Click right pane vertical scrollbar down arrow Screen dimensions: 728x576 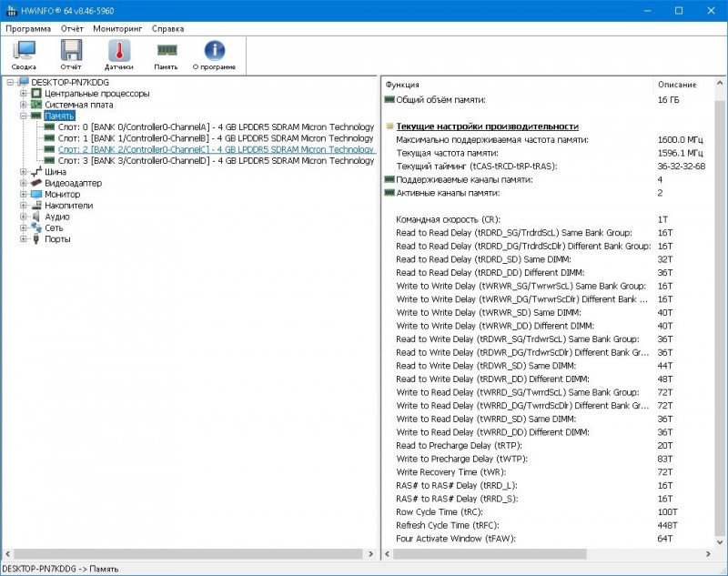pyautogui.click(x=720, y=541)
